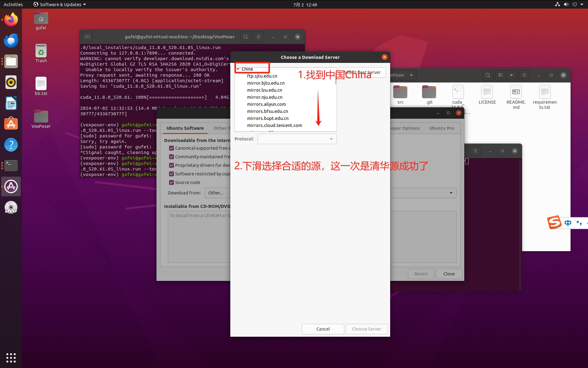Open the gufei home folder on desktop
The height and width of the screenshot is (368, 588).
tap(41, 21)
